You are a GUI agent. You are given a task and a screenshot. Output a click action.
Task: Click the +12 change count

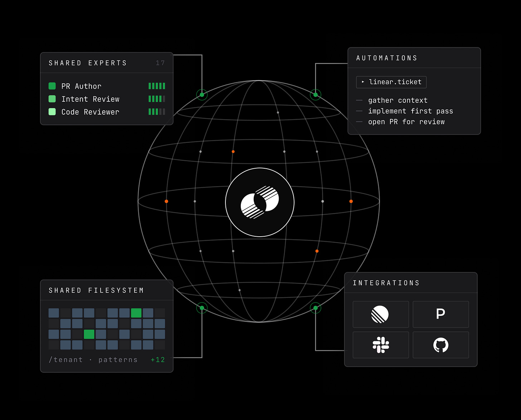tap(158, 360)
